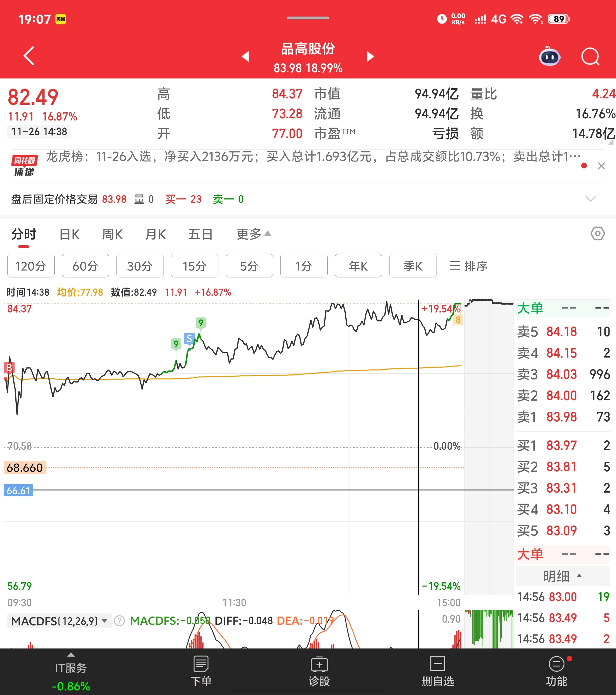The width and height of the screenshot is (616, 695).
Task: Expand after-hours fixed price trading row
Action: [591, 199]
